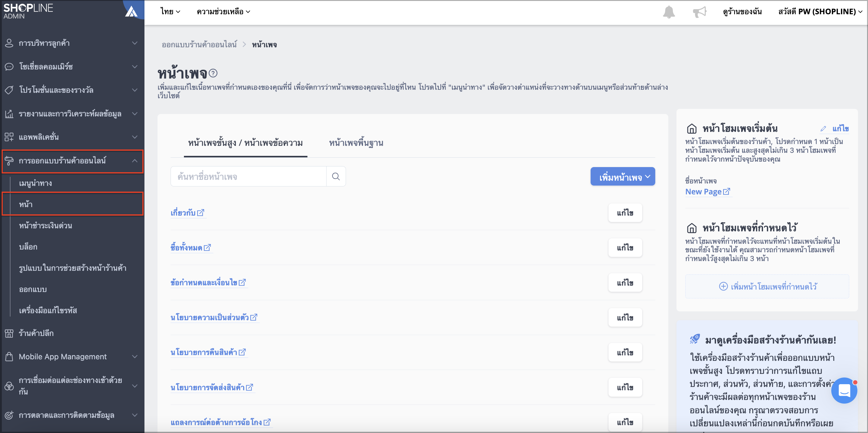Click the retail store icon ร้านค้าปลีก
This screenshot has width=868, height=433.
pos(9,333)
